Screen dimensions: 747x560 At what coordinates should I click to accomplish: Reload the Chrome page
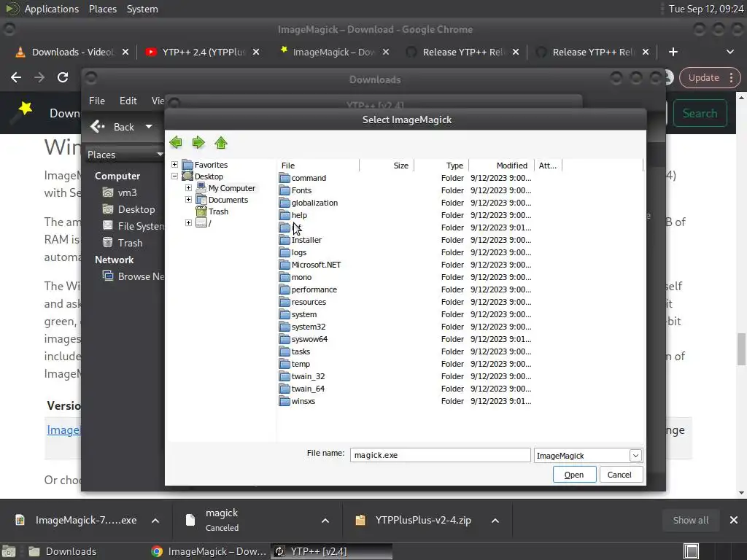pyautogui.click(x=63, y=77)
